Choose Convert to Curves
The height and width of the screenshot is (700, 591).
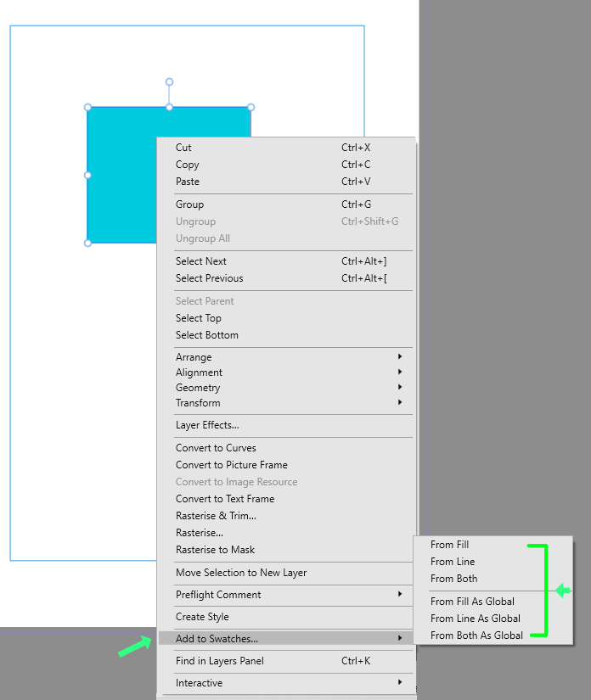(286, 448)
